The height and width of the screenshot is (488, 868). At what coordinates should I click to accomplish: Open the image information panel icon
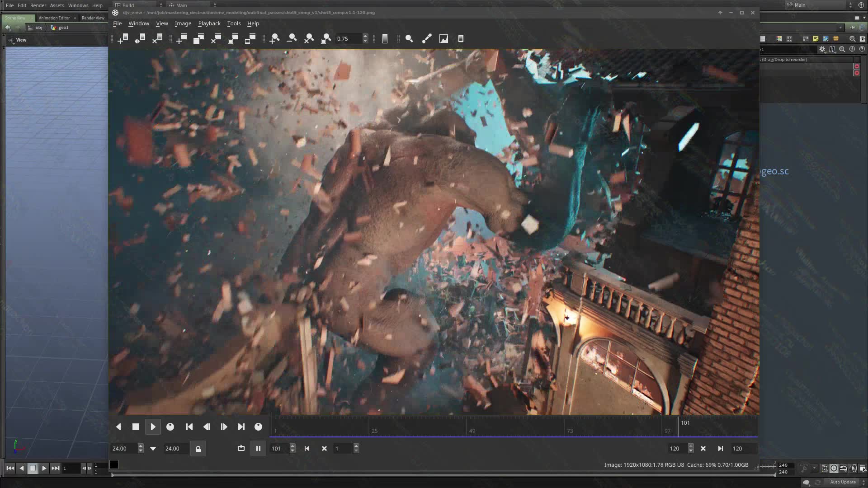click(460, 39)
